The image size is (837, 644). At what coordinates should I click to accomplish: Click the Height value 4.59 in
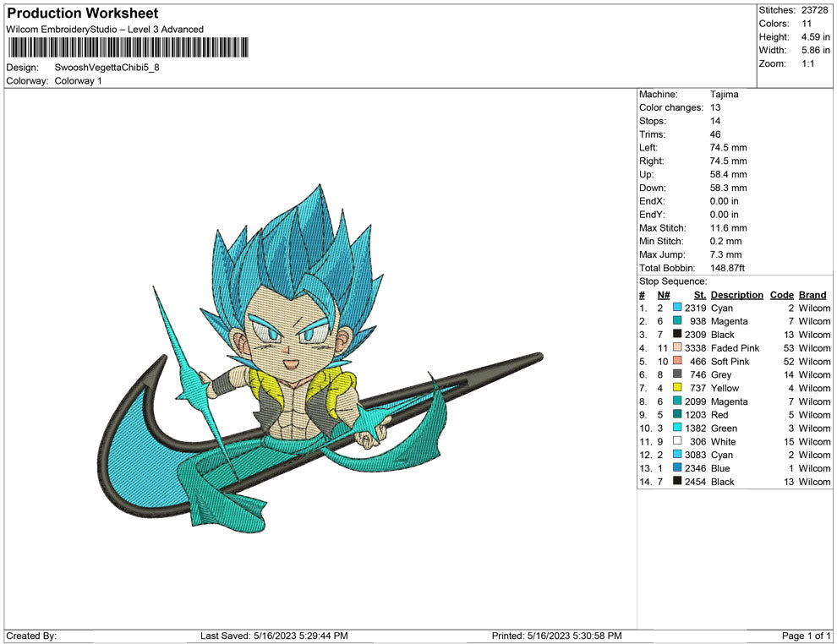point(815,37)
